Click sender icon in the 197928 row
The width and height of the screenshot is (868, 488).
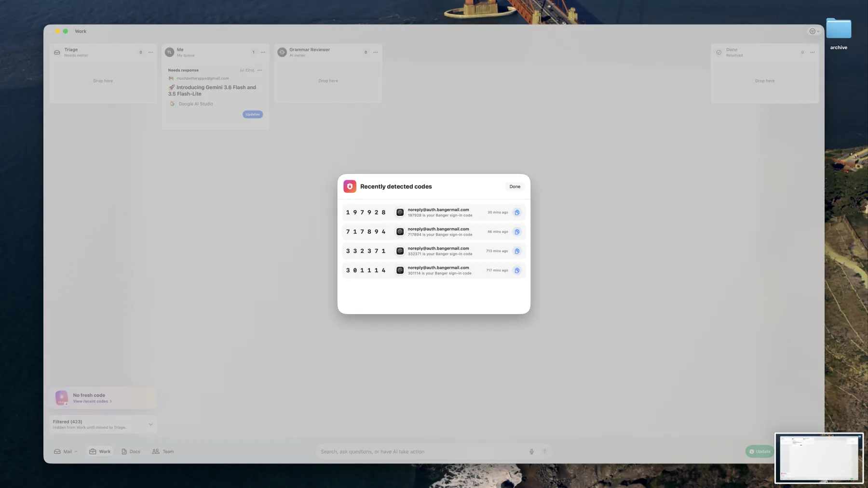(400, 212)
